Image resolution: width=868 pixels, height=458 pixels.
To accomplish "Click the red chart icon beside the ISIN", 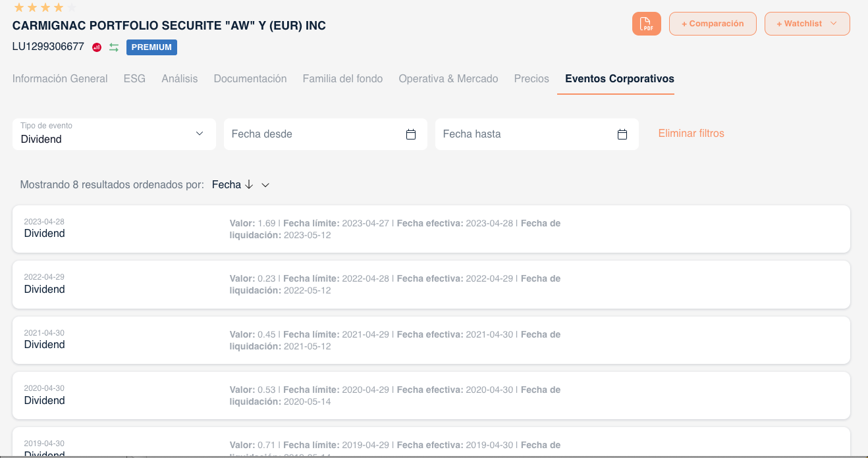I will pos(97,47).
